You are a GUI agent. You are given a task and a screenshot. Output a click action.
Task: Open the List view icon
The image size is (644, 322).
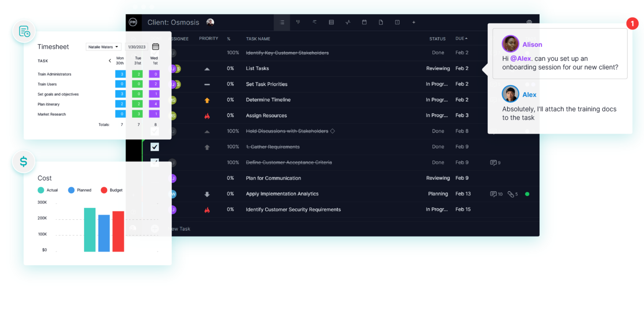pyautogui.click(x=282, y=22)
